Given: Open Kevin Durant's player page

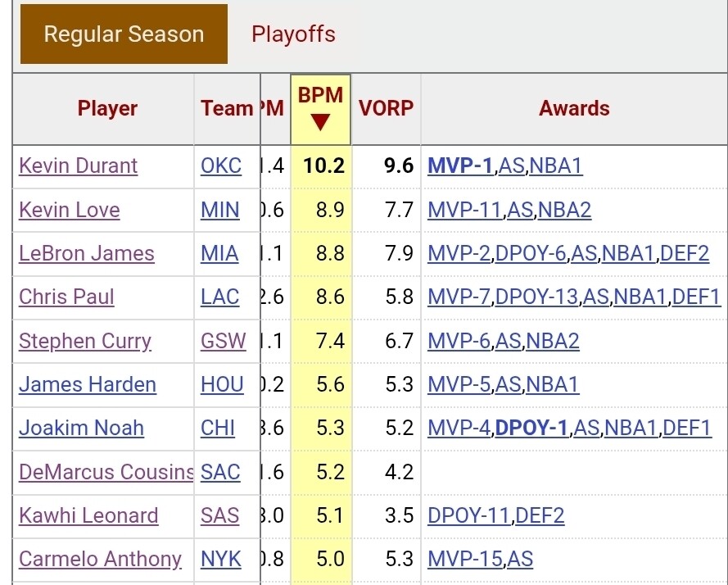Looking at the screenshot, I should pyautogui.click(x=78, y=166).
